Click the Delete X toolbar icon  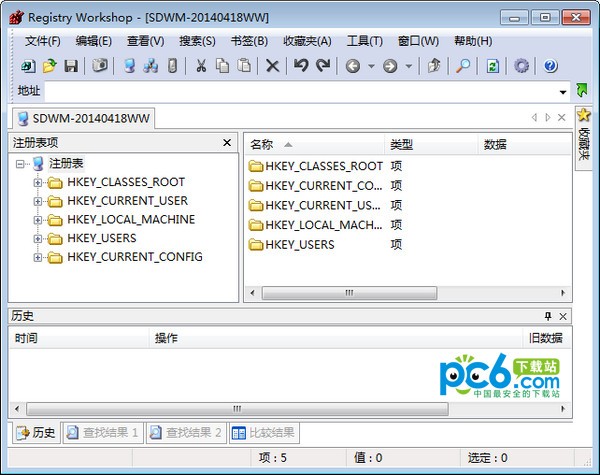[x=272, y=66]
